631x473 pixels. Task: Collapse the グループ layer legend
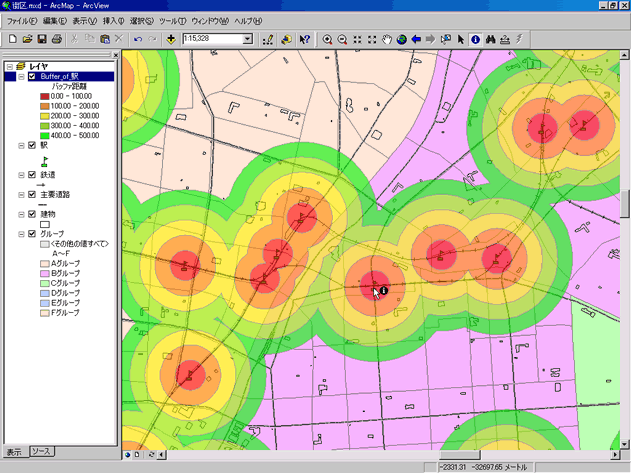coord(21,234)
